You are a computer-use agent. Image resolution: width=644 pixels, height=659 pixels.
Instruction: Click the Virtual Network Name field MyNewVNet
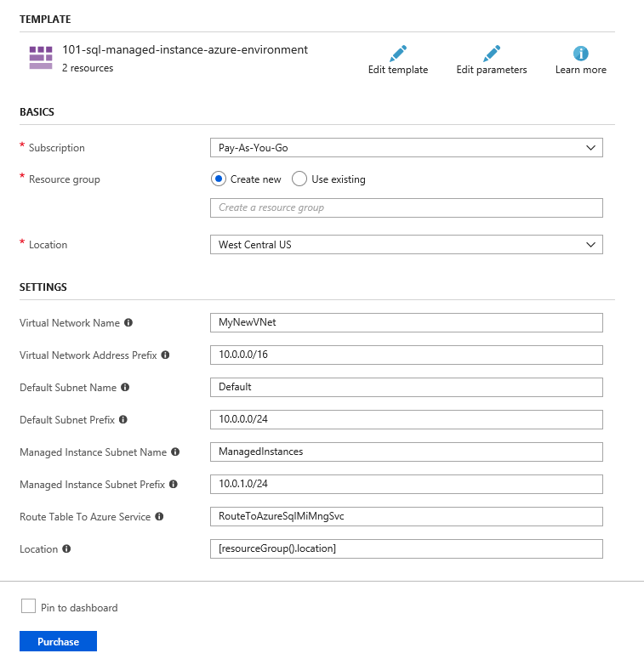pos(407,323)
